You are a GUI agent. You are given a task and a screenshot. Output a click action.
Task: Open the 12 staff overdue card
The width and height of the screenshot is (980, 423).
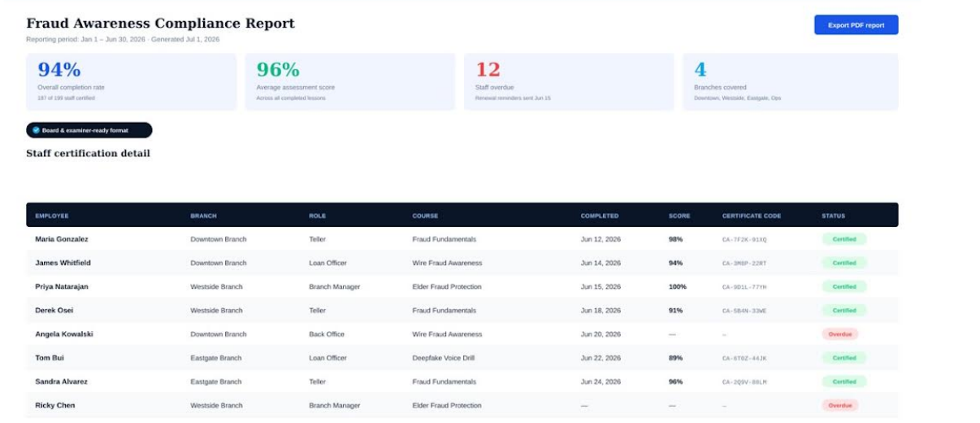pyautogui.click(x=569, y=82)
